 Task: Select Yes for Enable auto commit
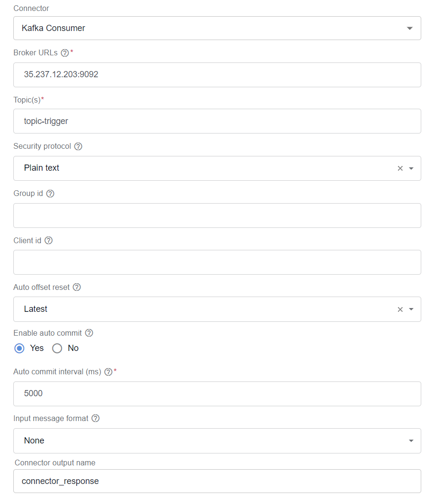[x=19, y=349]
